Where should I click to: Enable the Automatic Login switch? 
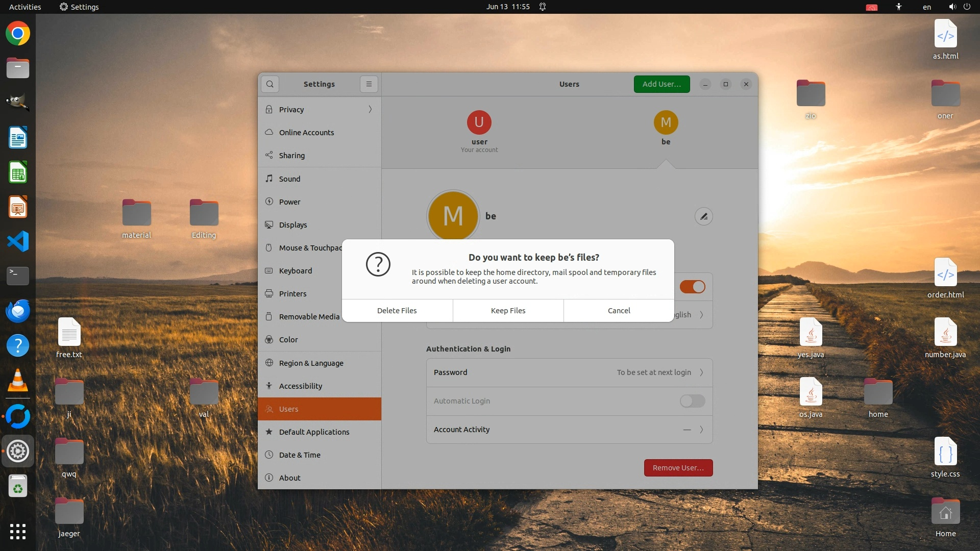692,401
